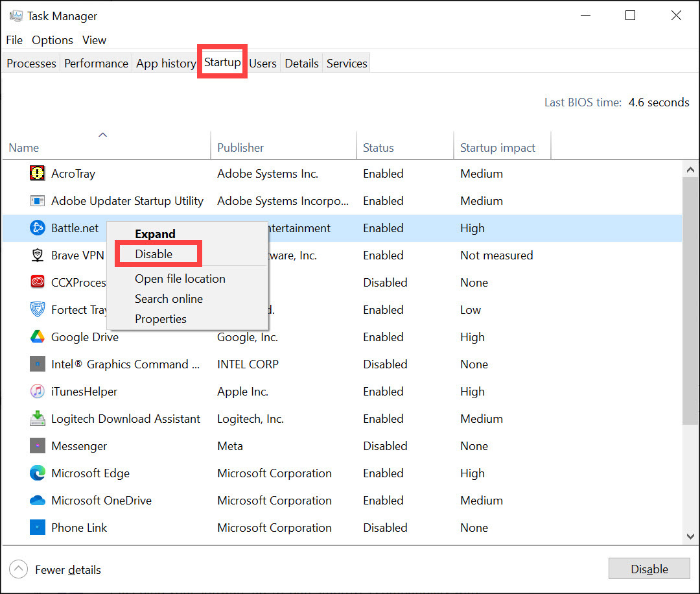700x594 pixels.
Task: Sort by the Startup impact column
Action: (x=498, y=147)
